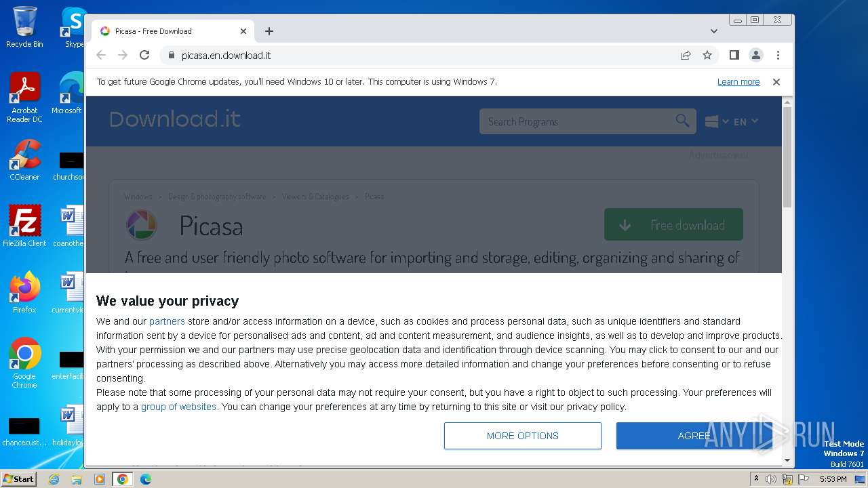Expand the EN language dropdown
This screenshot has height=488, width=868.
pos(745,122)
